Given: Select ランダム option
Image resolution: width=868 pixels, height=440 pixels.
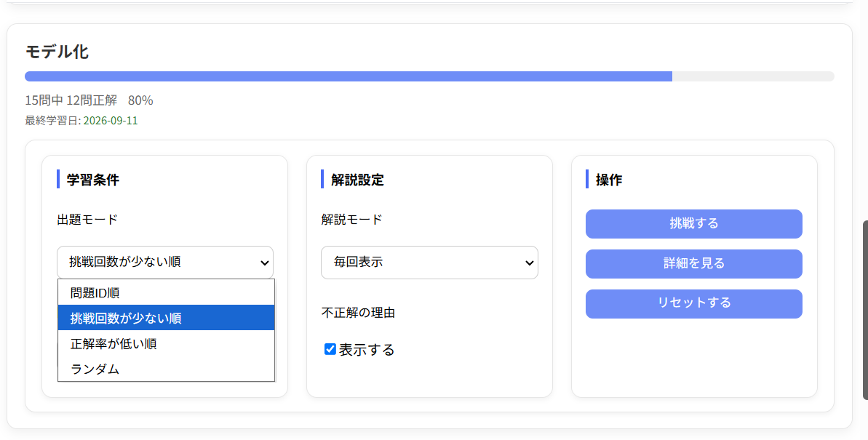Looking at the screenshot, I should pyautogui.click(x=166, y=369).
